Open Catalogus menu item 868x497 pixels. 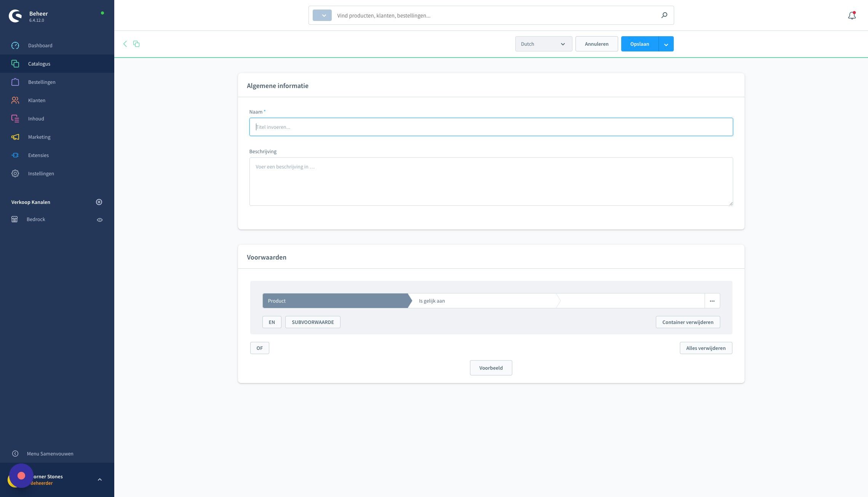coord(57,64)
